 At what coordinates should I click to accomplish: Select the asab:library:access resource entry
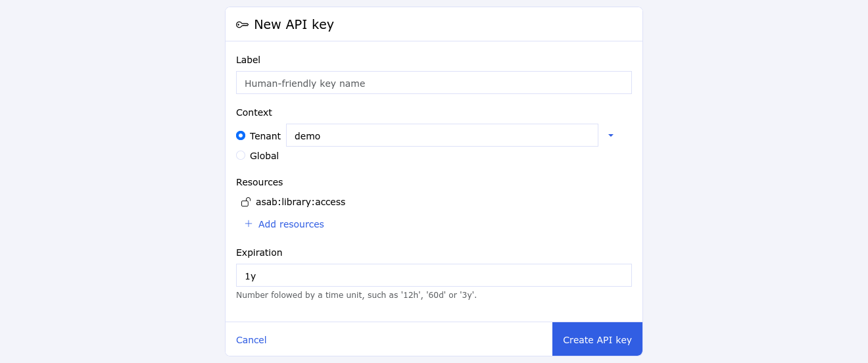[301, 202]
